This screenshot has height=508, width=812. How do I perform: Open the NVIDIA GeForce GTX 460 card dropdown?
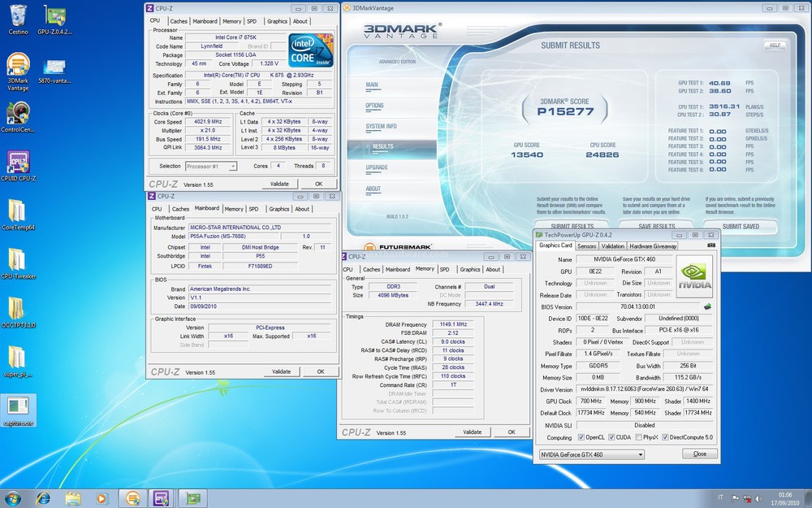pos(592,454)
